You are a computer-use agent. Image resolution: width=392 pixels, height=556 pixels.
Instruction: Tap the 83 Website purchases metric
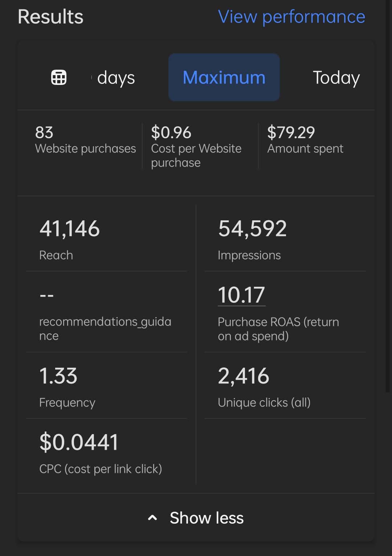(x=85, y=140)
